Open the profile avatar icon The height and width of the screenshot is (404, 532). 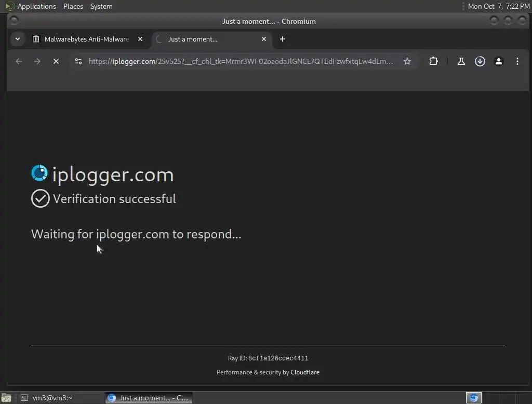coord(498,61)
